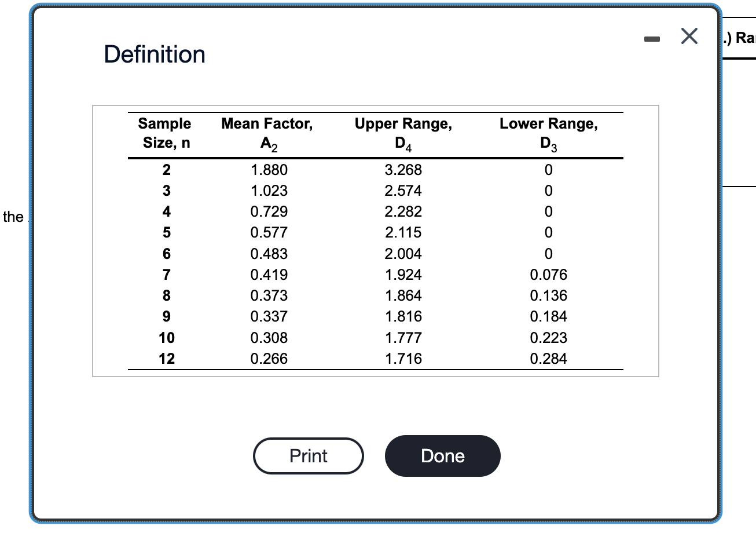This screenshot has width=756, height=533.
Task: Select the Lower Range, D3 column header
Action: coord(548,133)
